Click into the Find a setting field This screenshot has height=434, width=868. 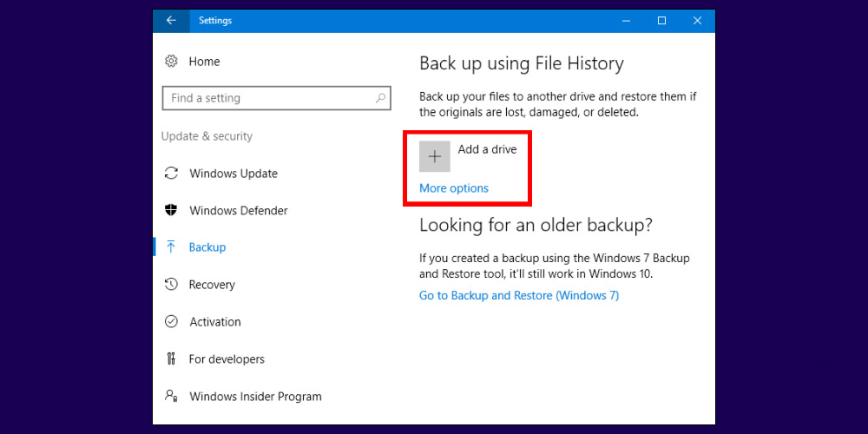pos(276,98)
